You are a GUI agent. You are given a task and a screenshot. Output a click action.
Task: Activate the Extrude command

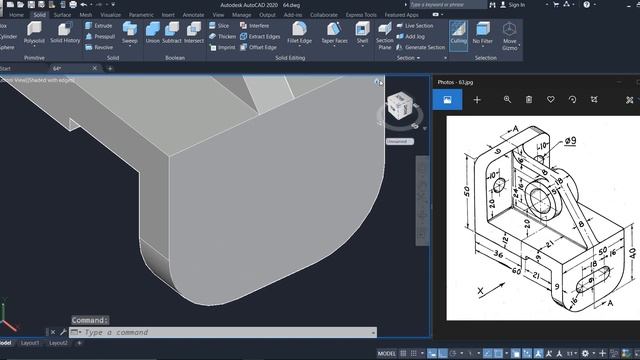click(x=98, y=26)
